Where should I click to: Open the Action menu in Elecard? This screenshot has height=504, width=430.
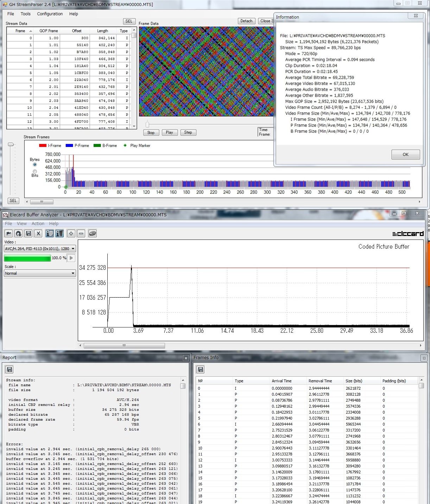(38, 224)
